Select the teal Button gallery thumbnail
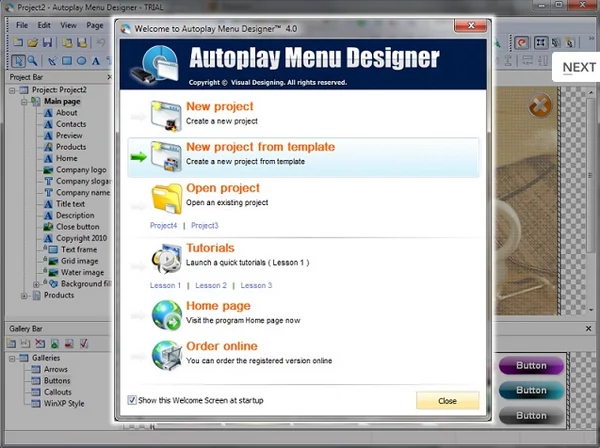The width and height of the screenshot is (600, 448). (531, 390)
